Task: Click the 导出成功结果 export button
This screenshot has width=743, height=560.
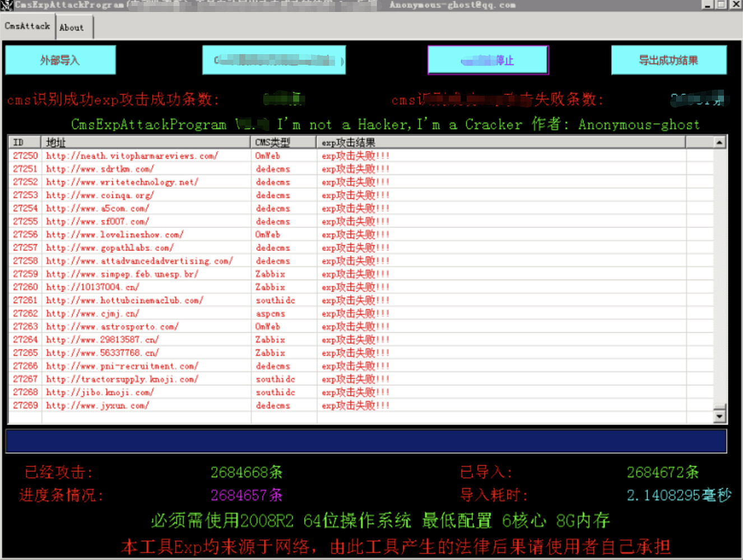Action: [668, 60]
